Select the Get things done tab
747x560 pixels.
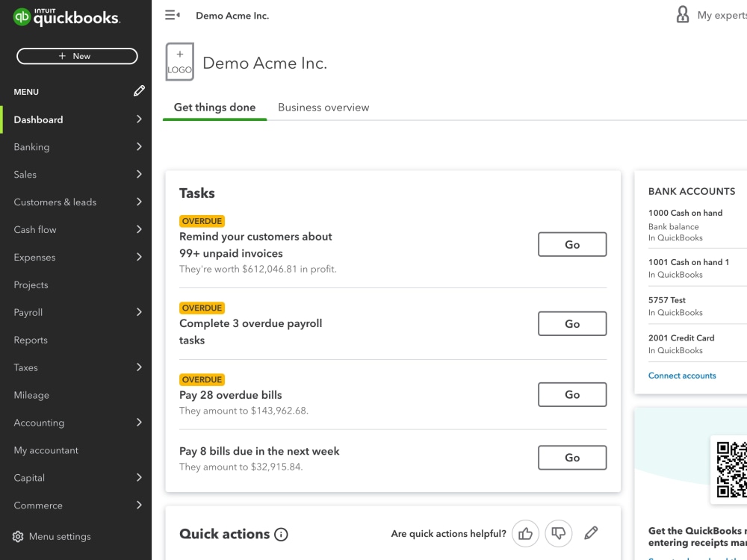coord(214,108)
